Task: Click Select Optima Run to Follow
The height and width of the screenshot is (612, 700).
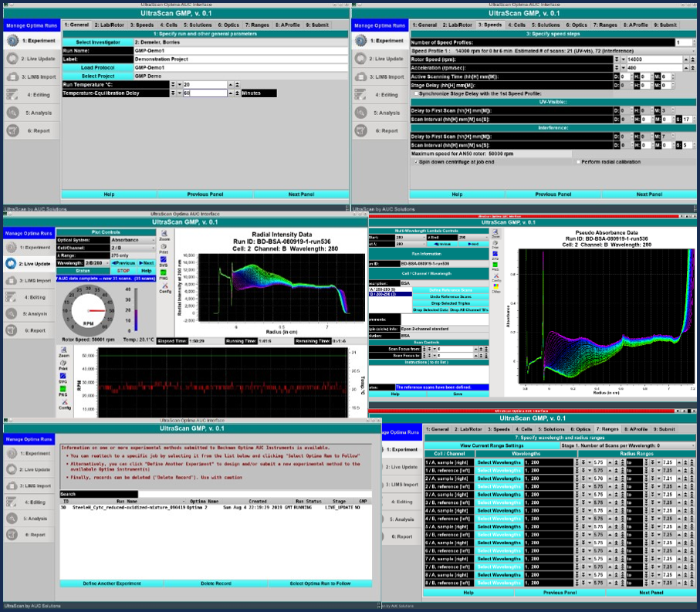Action: click(x=320, y=583)
